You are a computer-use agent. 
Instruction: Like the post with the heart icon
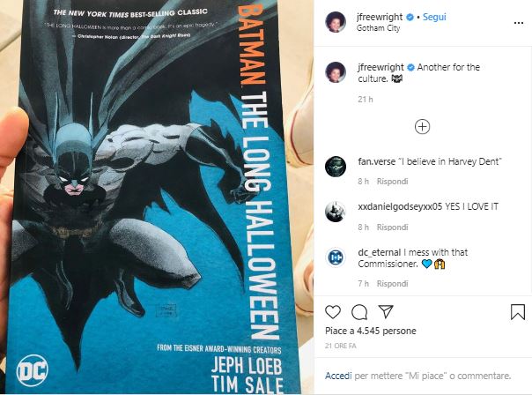[x=333, y=312]
